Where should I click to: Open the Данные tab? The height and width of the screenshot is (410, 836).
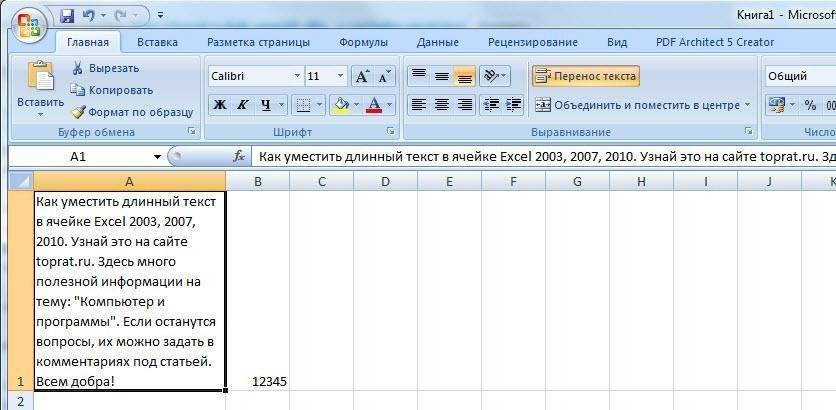point(438,42)
